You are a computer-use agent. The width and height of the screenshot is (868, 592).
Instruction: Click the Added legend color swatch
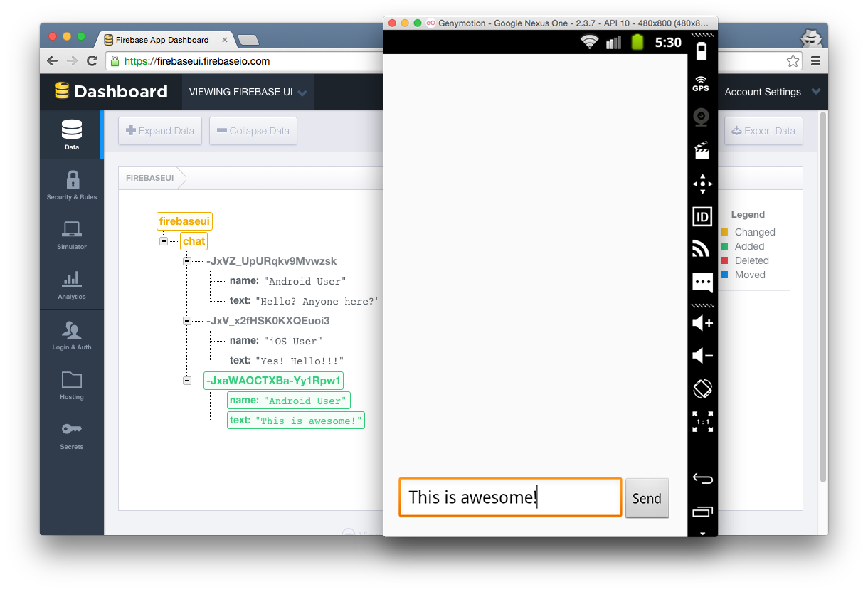[x=724, y=246]
